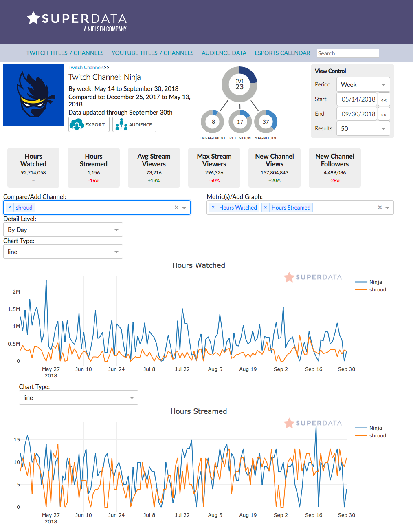Clear all selected metrics
This screenshot has width=413, height=532.
point(380,208)
